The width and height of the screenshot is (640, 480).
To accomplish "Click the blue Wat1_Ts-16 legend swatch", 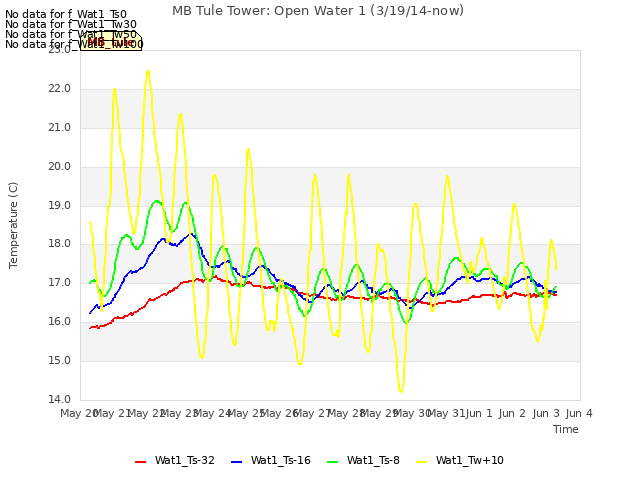I will point(236,462).
